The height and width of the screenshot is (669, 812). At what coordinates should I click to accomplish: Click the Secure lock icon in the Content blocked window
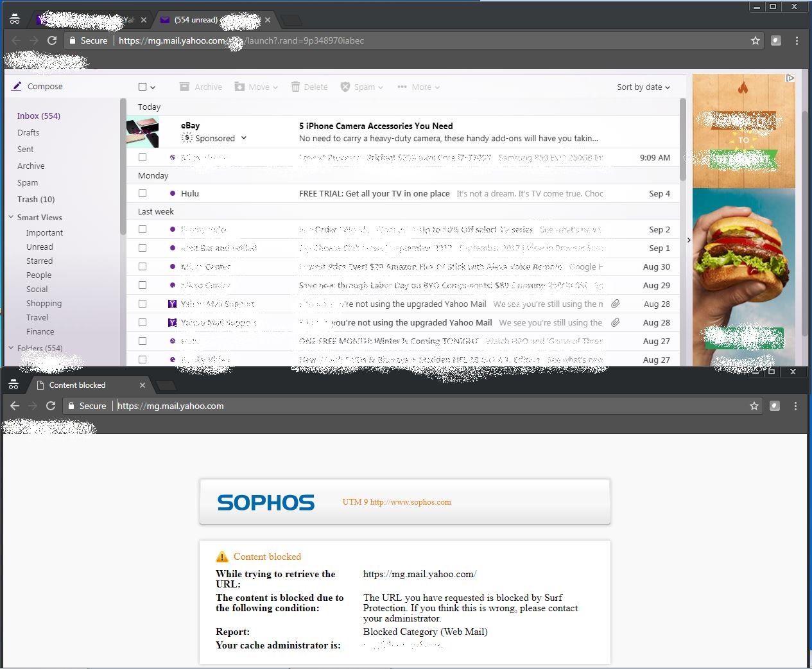[71, 406]
